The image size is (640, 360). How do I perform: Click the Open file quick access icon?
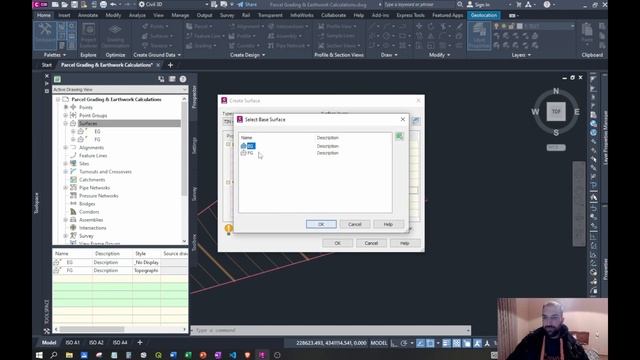click(x=65, y=4)
